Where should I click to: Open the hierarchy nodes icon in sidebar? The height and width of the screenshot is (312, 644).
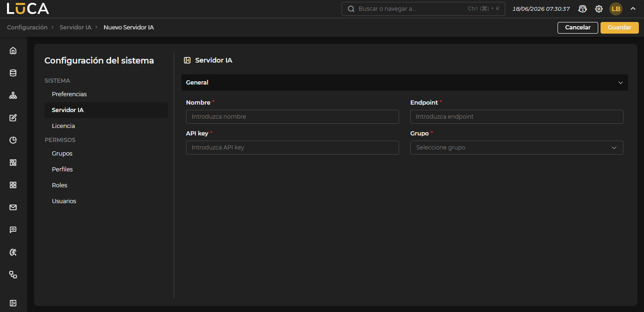point(13,95)
